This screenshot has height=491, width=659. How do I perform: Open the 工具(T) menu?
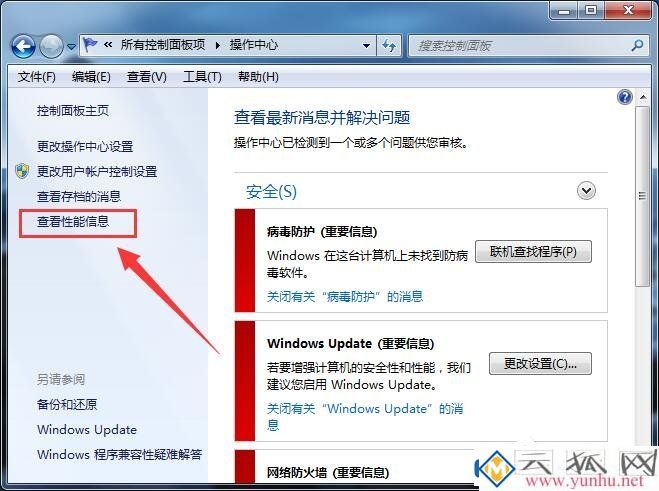[x=202, y=77]
